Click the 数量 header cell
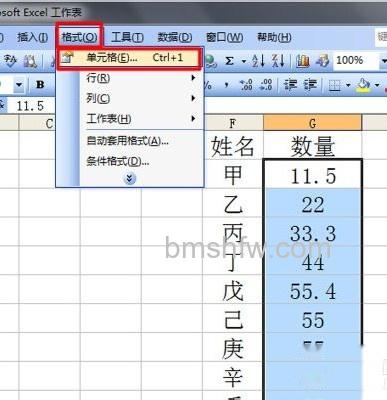This screenshot has height=400, width=387. pos(312,145)
